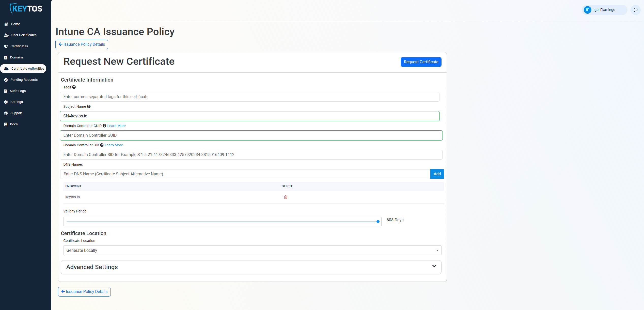Collapse Advanced Settings using the chevron
The image size is (644, 310).
(434, 266)
